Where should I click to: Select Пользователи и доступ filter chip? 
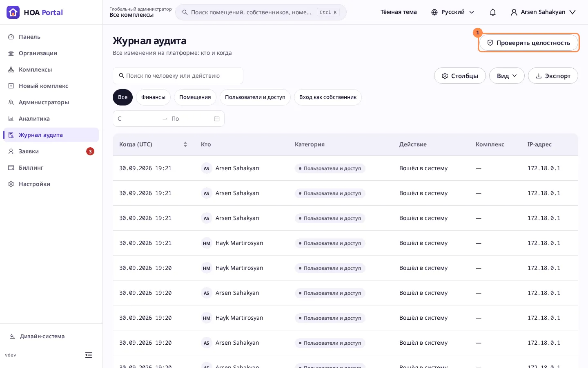255,97
